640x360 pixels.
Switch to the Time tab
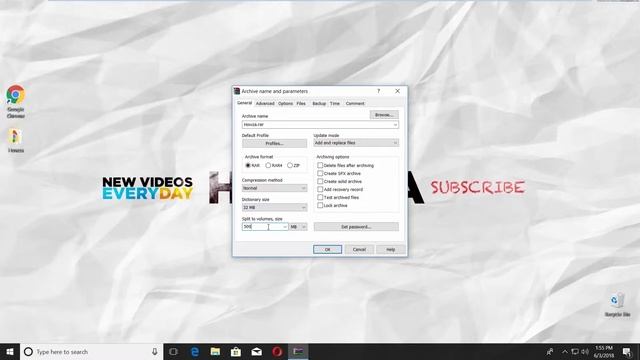pos(335,104)
